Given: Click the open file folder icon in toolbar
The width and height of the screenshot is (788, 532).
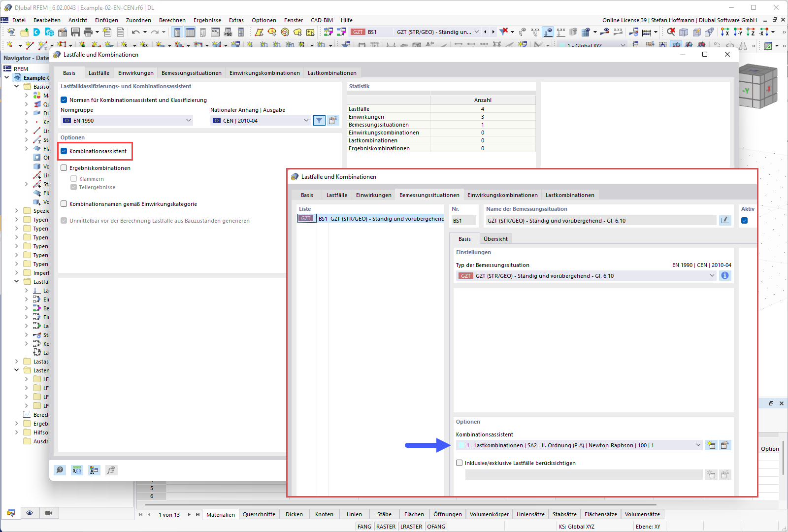Looking at the screenshot, I should (24, 32).
